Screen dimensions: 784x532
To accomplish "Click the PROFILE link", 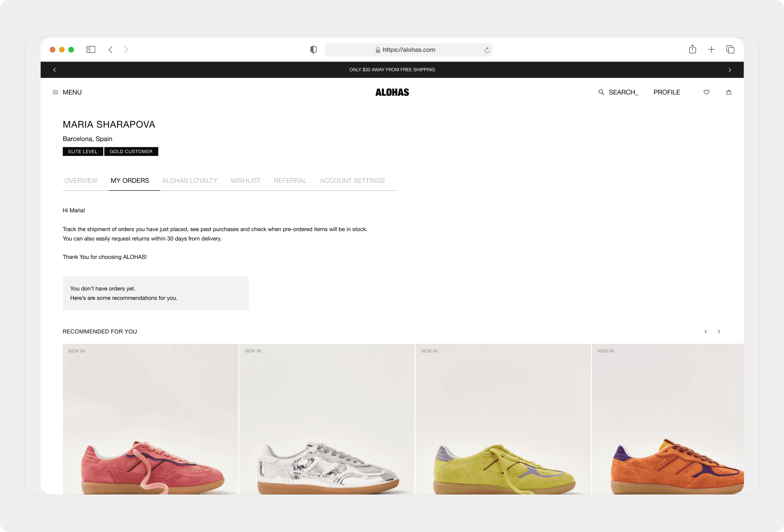I will (x=666, y=92).
